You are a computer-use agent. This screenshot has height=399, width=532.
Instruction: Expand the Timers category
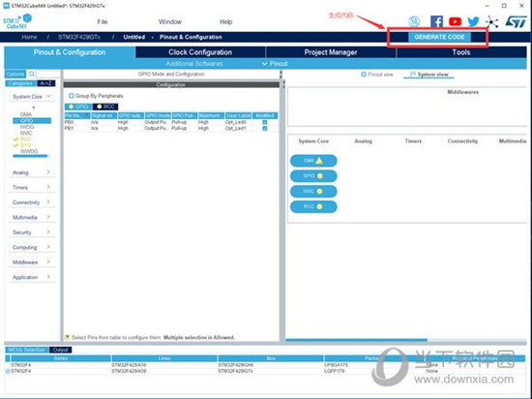(31, 187)
